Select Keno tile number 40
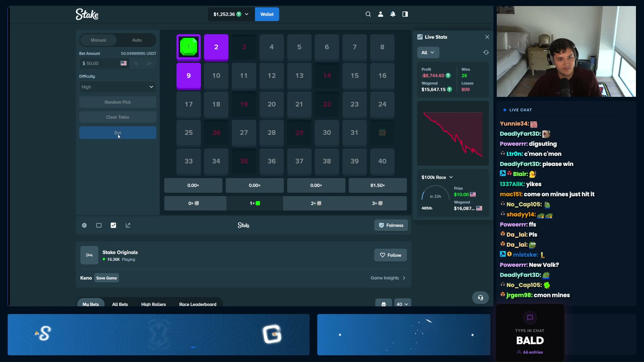This screenshot has height=362, width=644. point(382,161)
